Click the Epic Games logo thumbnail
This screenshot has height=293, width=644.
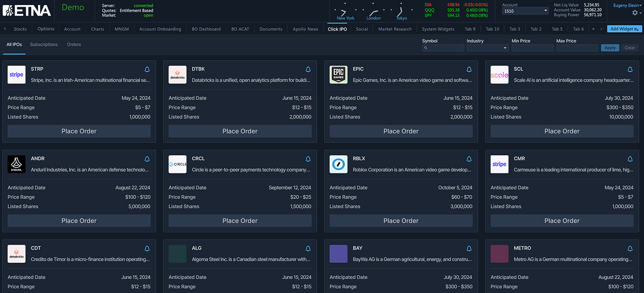339,75
